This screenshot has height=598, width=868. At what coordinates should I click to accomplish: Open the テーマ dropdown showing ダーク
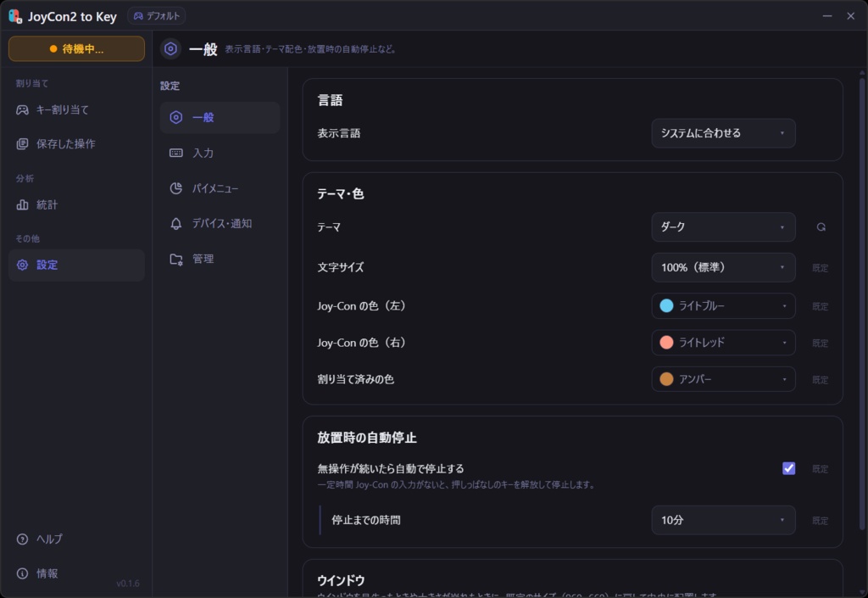pos(723,227)
